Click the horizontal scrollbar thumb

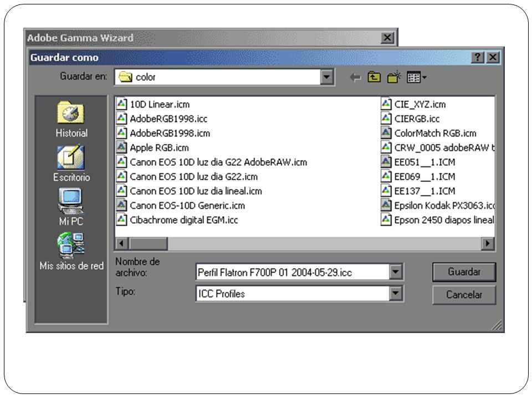point(148,243)
